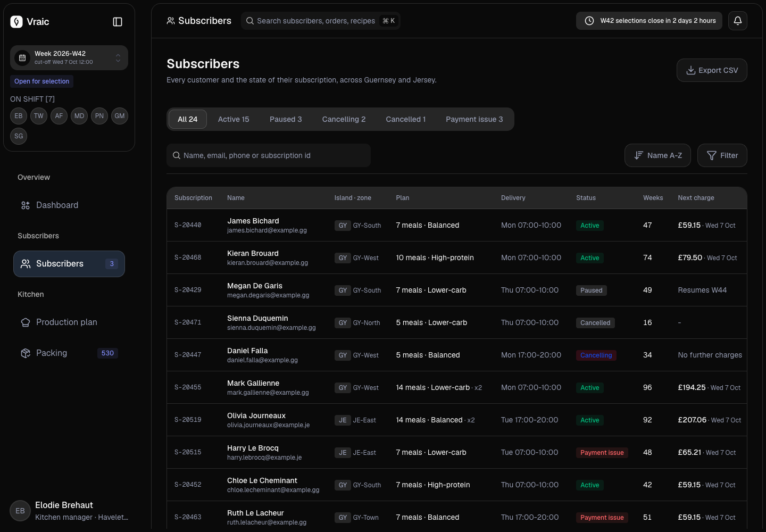Select the MD shift avatar
Viewport: 766px width, 532px height.
[x=79, y=116]
